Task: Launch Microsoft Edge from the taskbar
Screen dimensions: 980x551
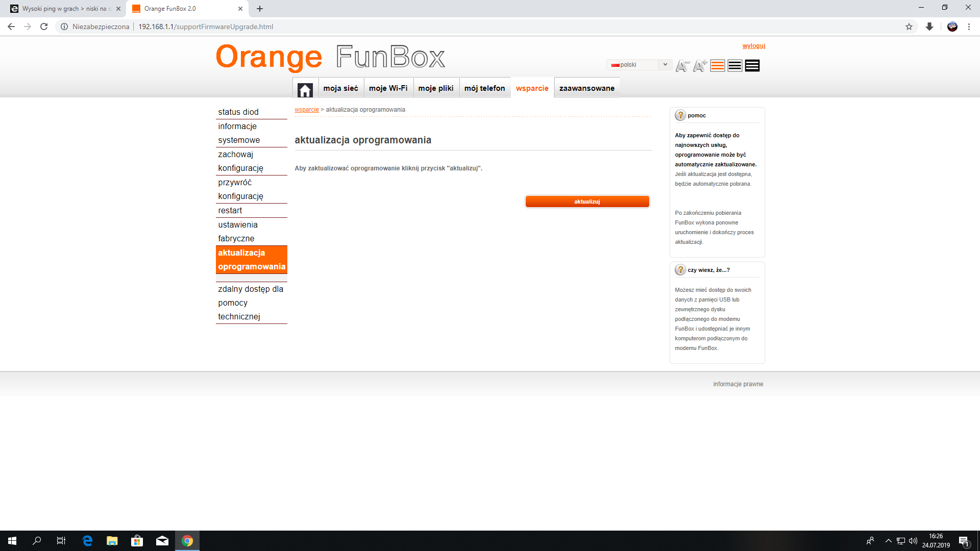Action: [x=87, y=541]
